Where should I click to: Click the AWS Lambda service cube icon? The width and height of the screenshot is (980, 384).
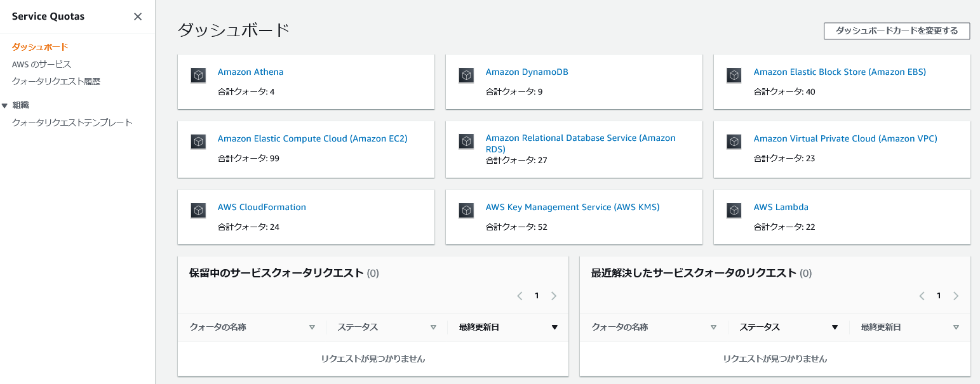point(734,211)
